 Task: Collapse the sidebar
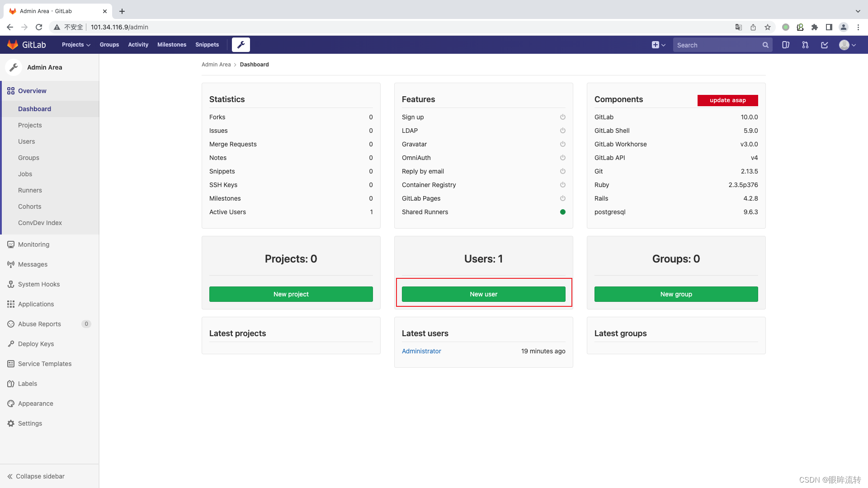[x=36, y=476]
